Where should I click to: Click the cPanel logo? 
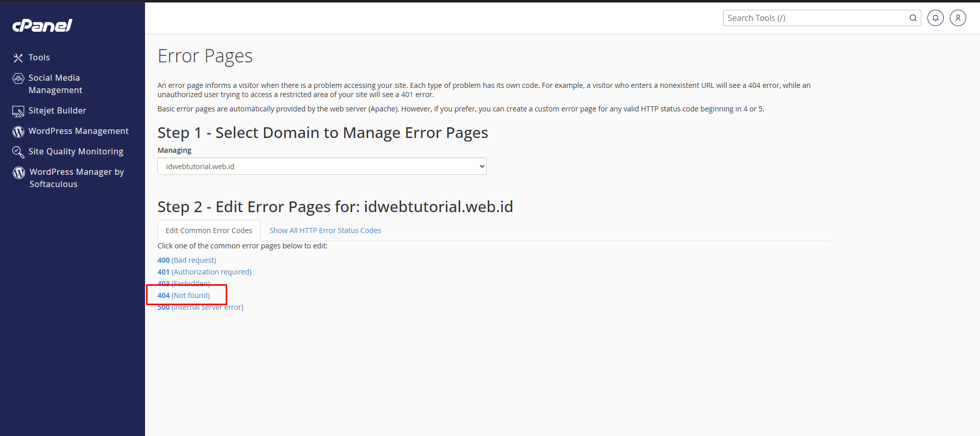pos(42,25)
